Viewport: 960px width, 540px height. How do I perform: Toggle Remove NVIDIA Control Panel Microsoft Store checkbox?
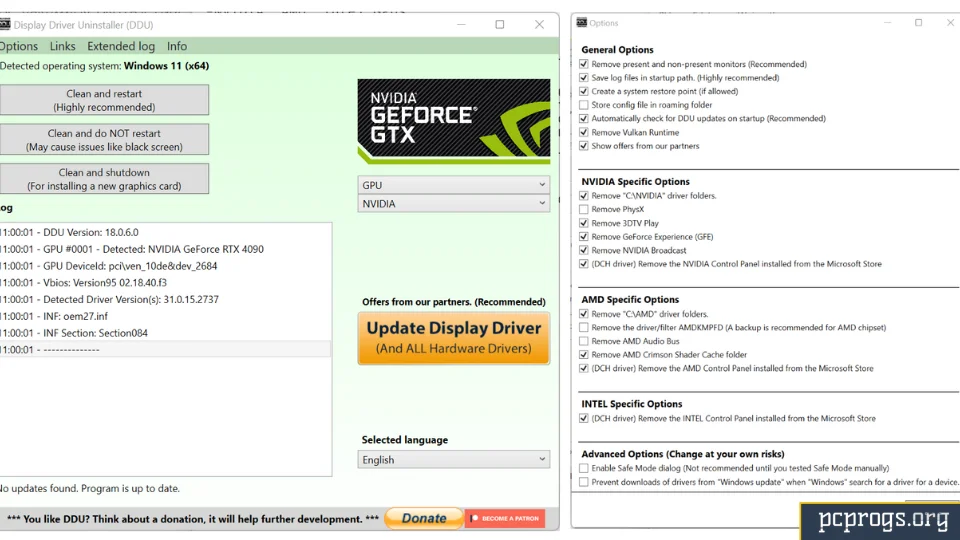click(x=583, y=264)
